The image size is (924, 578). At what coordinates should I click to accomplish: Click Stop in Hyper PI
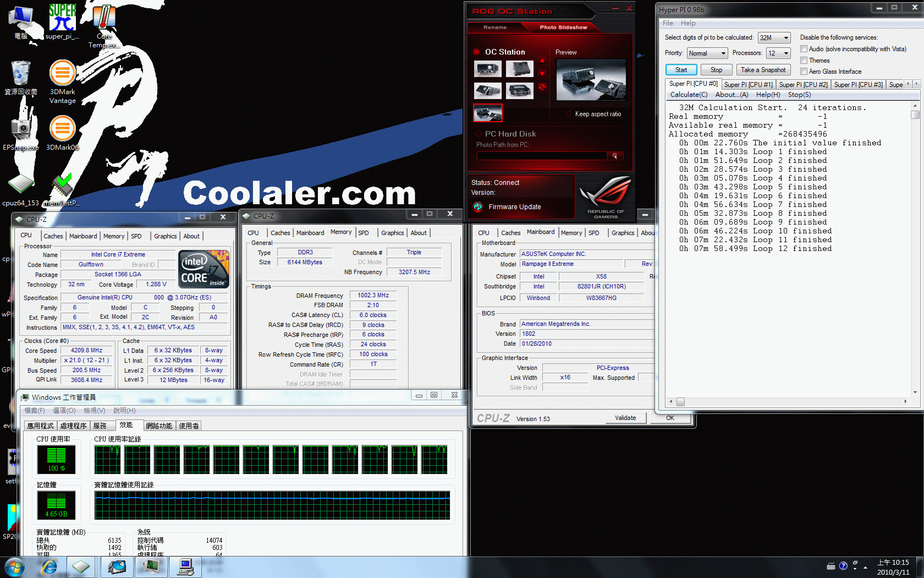pos(716,70)
